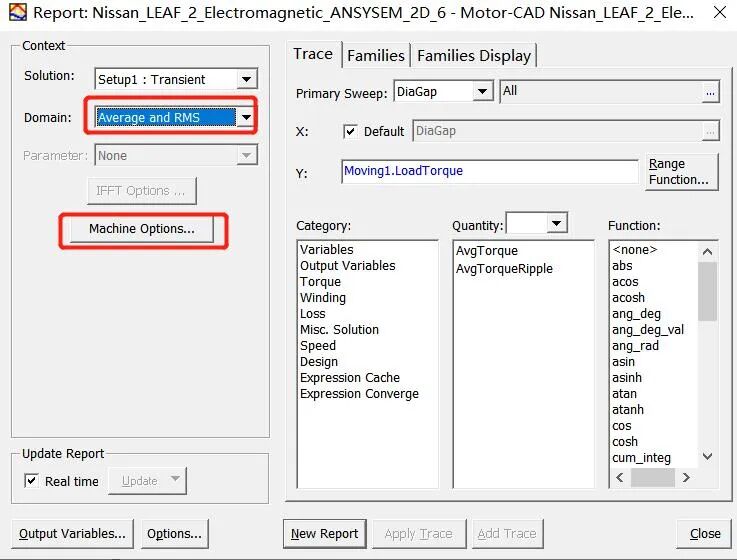The image size is (737, 560).
Task: Select the ang_deg function
Action: (x=636, y=314)
